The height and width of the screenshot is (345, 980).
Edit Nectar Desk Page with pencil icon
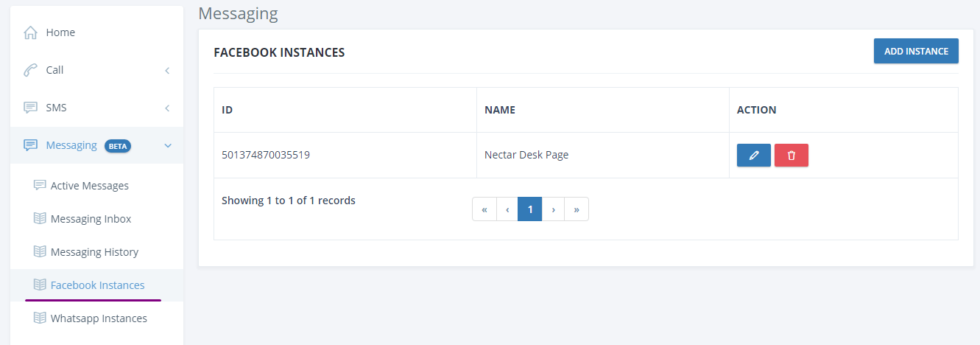point(754,156)
